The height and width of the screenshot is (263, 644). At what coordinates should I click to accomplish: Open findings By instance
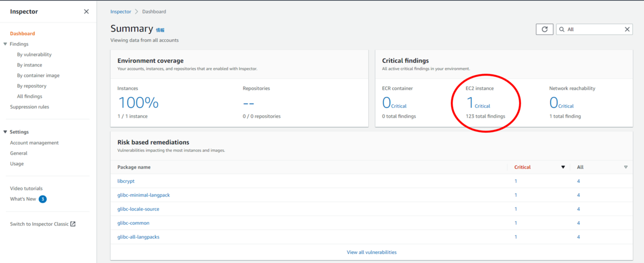point(30,65)
